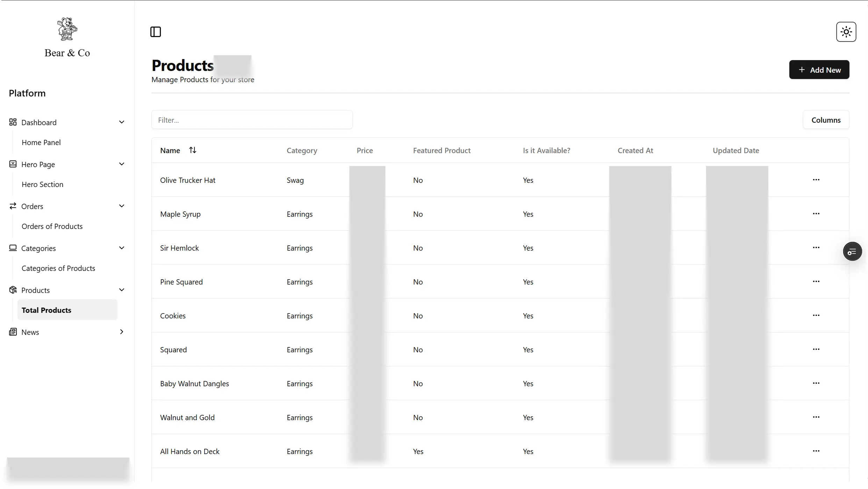868x489 pixels.
Task: Open actions menu for Cookies row
Action: click(816, 315)
